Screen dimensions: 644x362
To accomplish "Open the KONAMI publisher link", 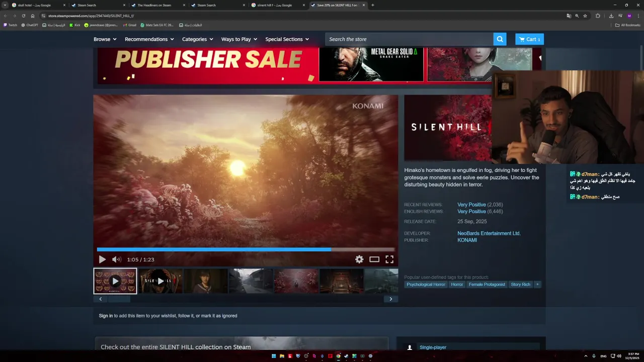I will [467, 240].
